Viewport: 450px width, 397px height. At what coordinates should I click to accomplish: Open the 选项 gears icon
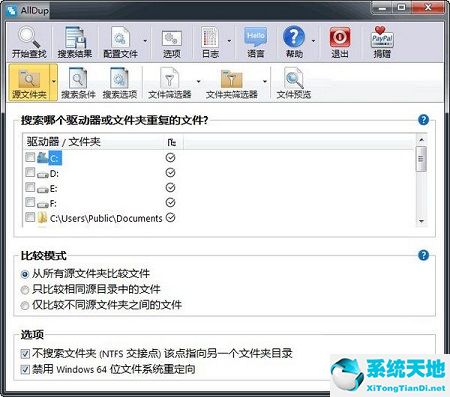pyautogui.click(x=172, y=39)
